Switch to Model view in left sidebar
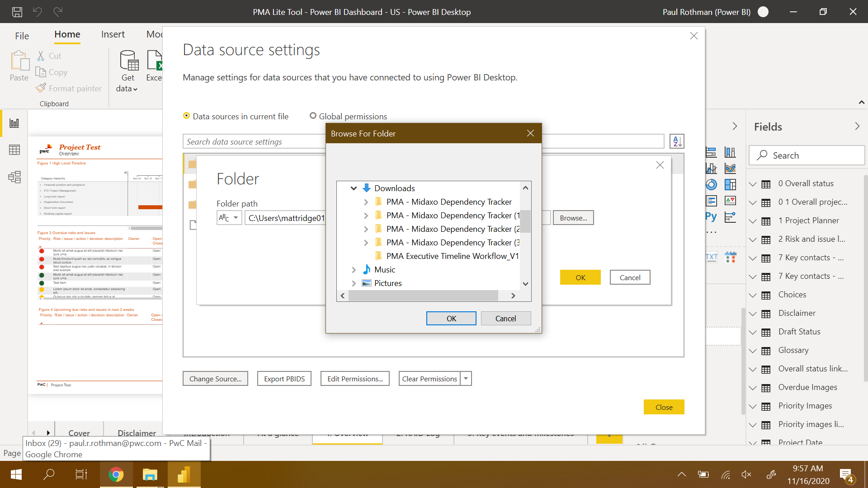 [14, 177]
